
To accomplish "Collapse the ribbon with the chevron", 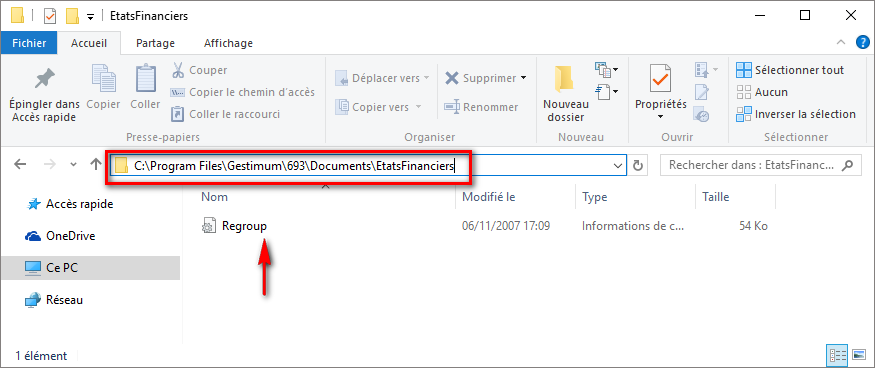I will click(x=841, y=42).
